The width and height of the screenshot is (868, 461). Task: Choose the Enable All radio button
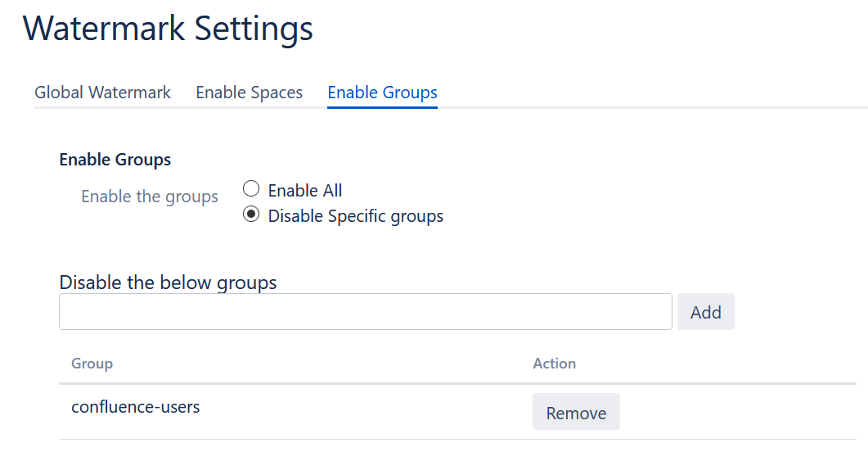click(x=251, y=189)
